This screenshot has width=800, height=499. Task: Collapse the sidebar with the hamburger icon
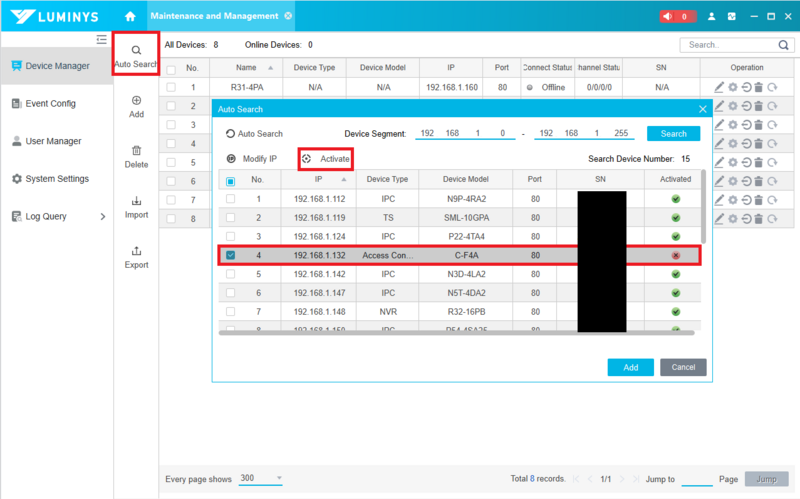tap(102, 39)
